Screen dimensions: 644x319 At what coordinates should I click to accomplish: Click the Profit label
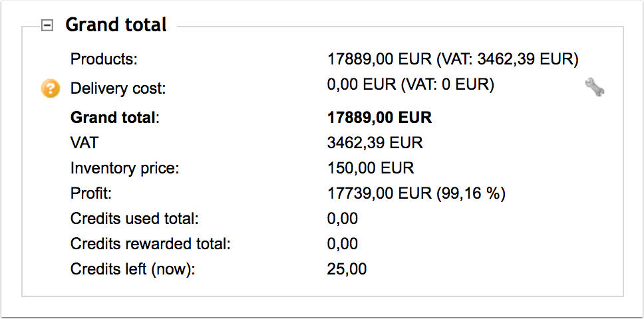click(90, 193)
